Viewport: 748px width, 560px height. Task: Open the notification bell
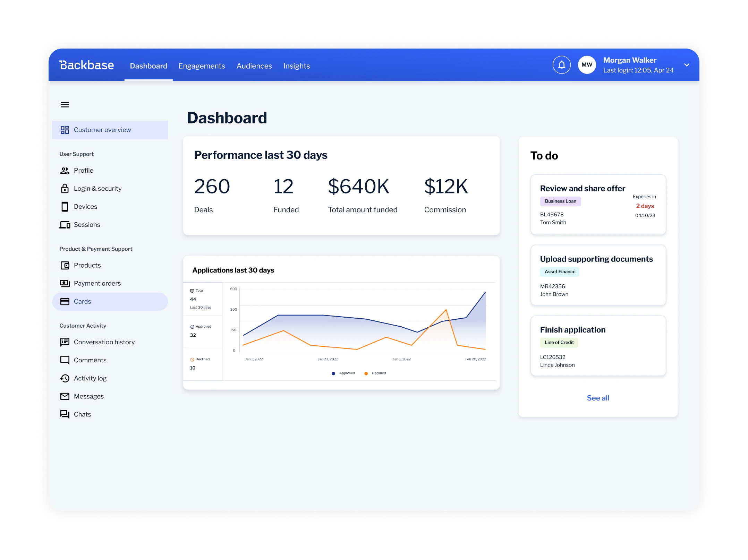coord(561,65)
